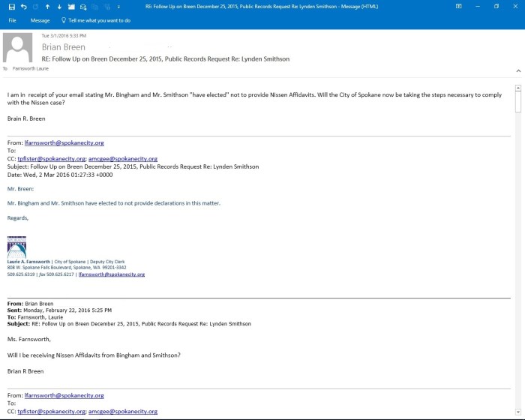This screenshot has height=420, width=525.
Task: Click the lightbulb Tell me icon
Action: (x=63, y=20)
